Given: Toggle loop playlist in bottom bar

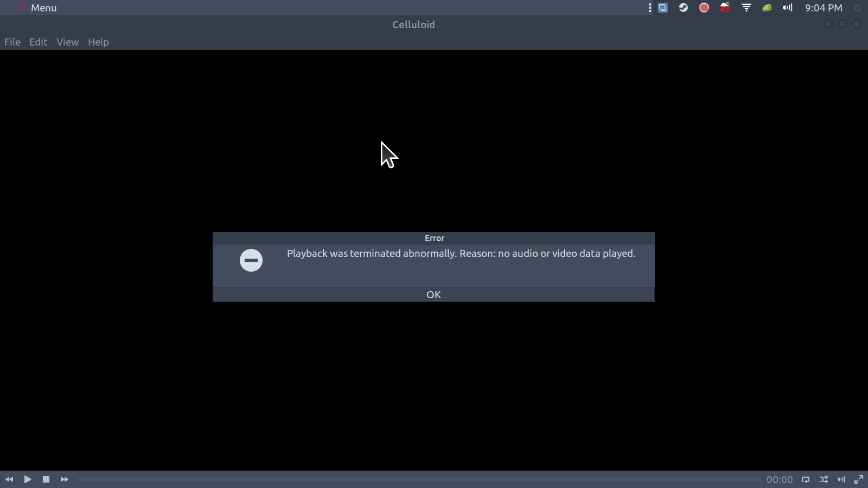Looking at the screenshot, I should pos(806,479).
